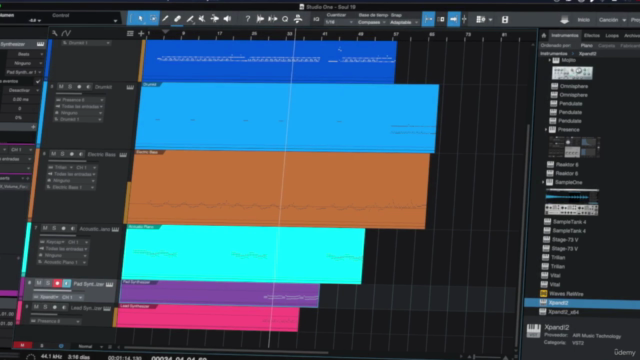Switch to the Efectos browser tab

pyautogui.click(x=591, y=36)
